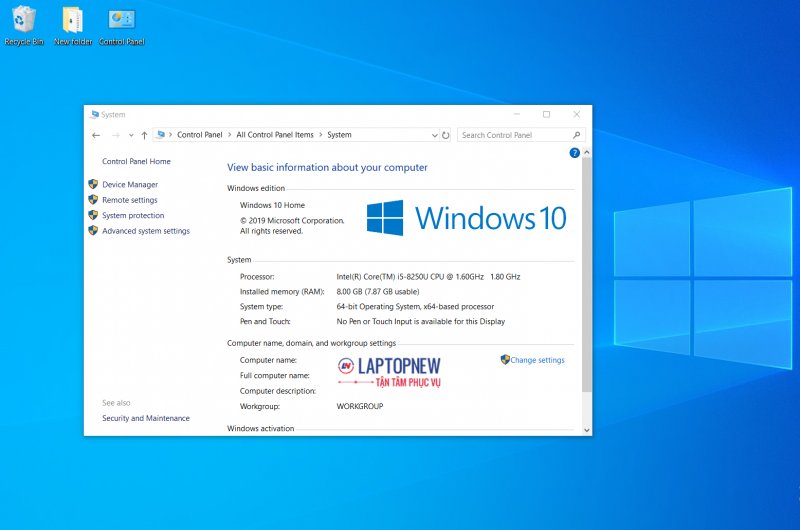
Task: Expand arrow after Control Panel breadcrumb
Action: coord(229,135)
